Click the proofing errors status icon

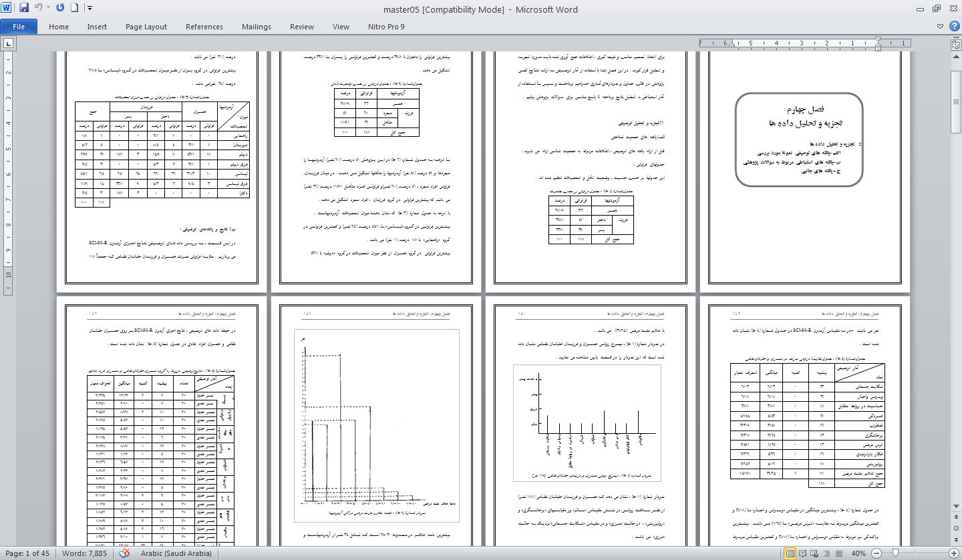pyautogui.click(x=124, y=553)
